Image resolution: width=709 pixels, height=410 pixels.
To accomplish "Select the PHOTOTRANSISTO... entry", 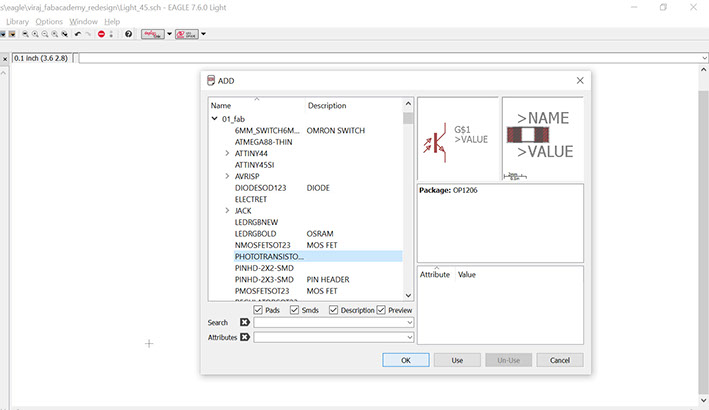I will (x=318, y=256).
